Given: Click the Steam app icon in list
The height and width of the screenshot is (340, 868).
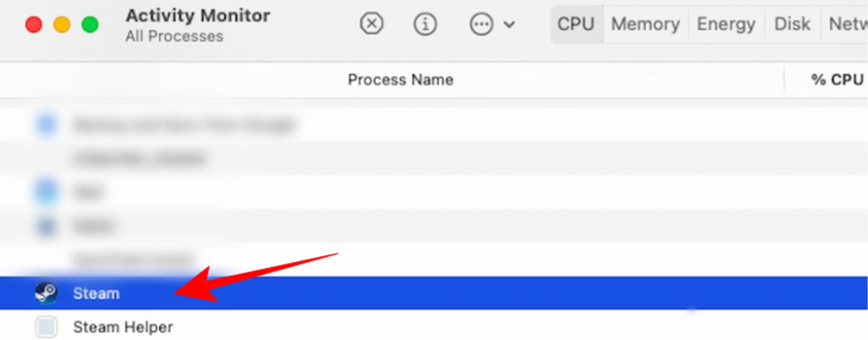Looking at the screenshot, I should pos(46,293).
